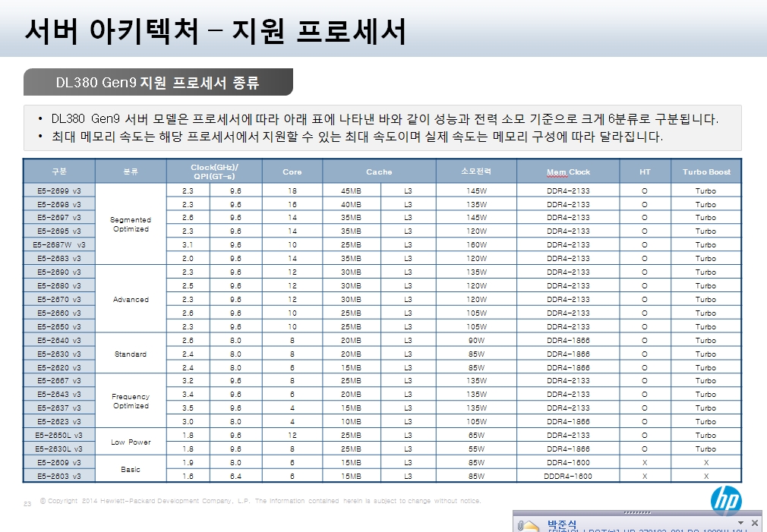Select the E5-2699 v3 cell
This screenshot has width=767, height=532.
click(59, 190)
